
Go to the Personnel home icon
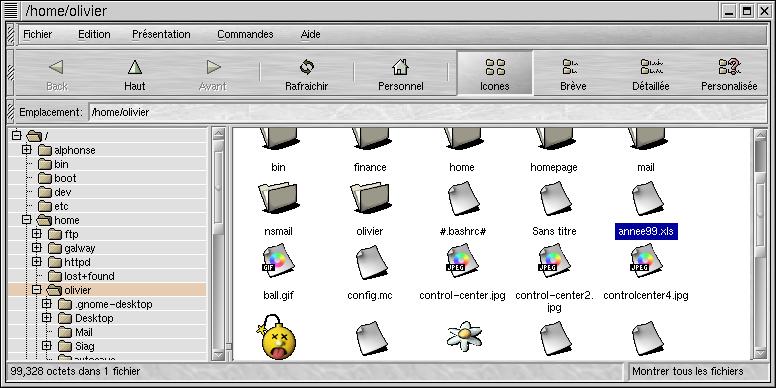[x=400, y=67]
